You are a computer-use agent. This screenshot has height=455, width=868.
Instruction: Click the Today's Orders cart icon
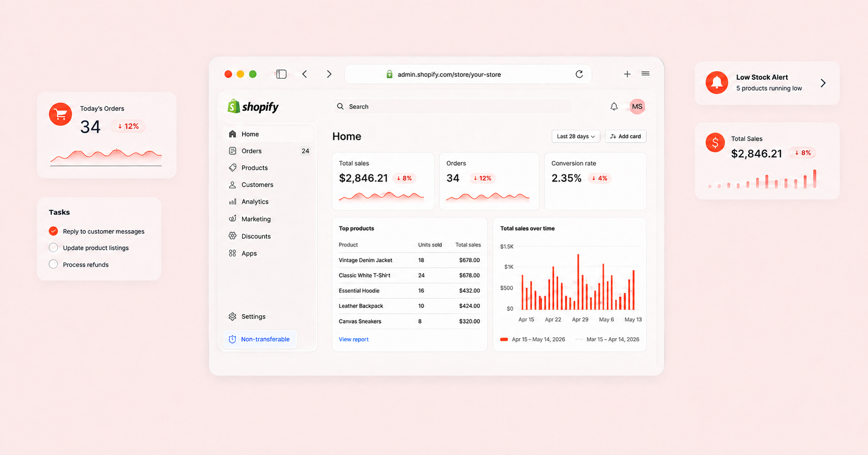click(60, 114)
